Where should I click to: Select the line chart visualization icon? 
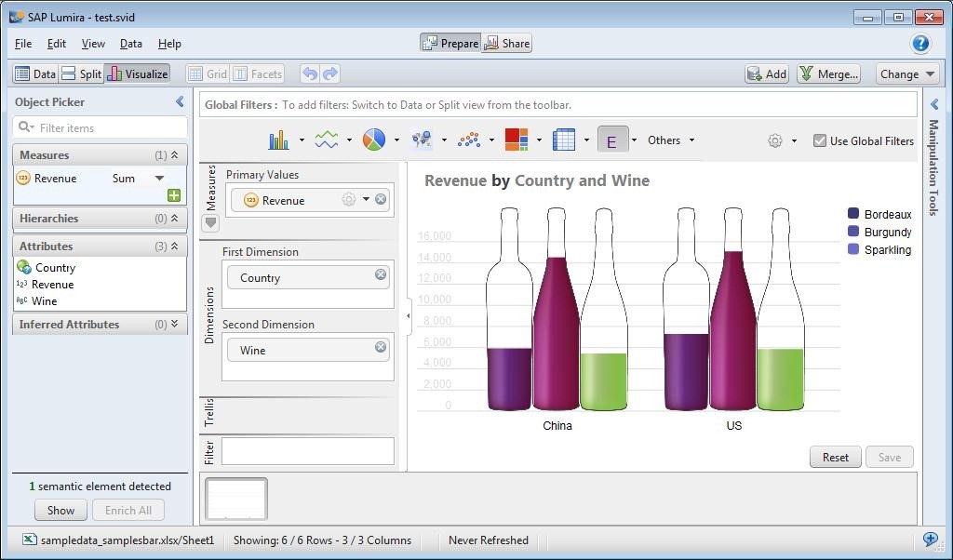point(327,140)
